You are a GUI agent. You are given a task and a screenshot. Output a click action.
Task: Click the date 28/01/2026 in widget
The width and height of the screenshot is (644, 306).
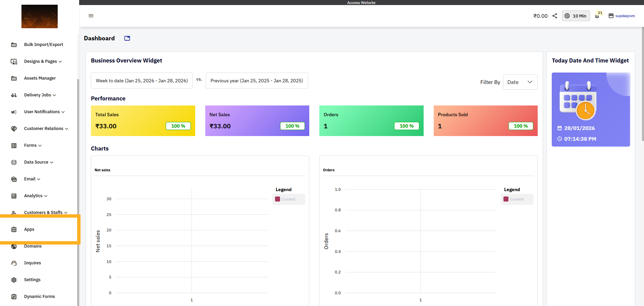580,128
